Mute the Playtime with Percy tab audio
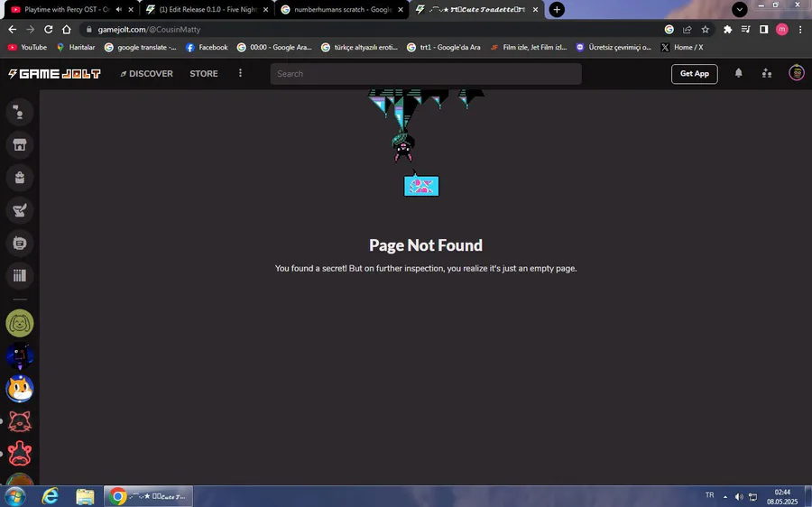Viewport: 812px width, 507px height. click(119, 9)
